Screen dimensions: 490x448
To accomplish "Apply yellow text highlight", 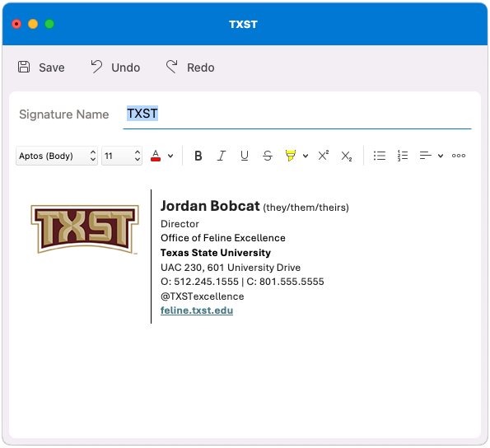I will 291,156.
